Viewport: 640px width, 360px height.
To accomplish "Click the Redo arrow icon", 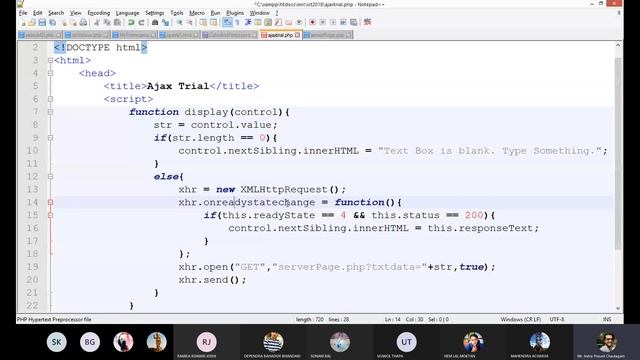I will pos(141,22).
